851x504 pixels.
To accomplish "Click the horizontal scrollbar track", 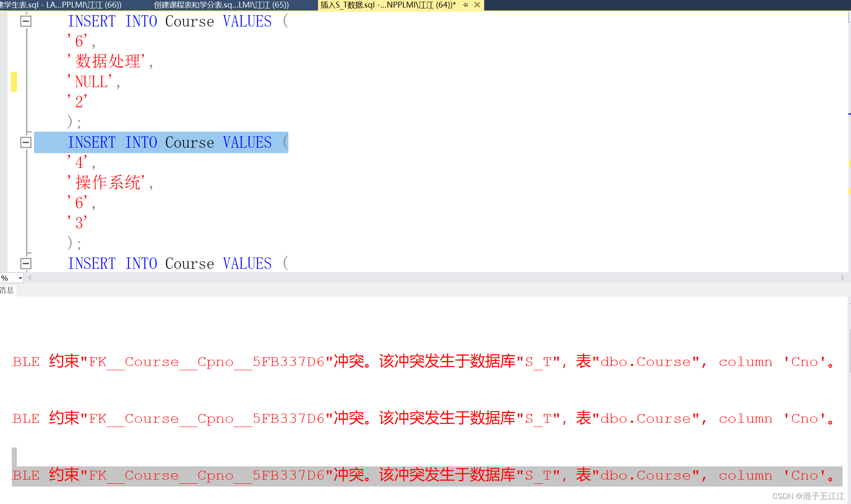I will (x=421, y=278).
